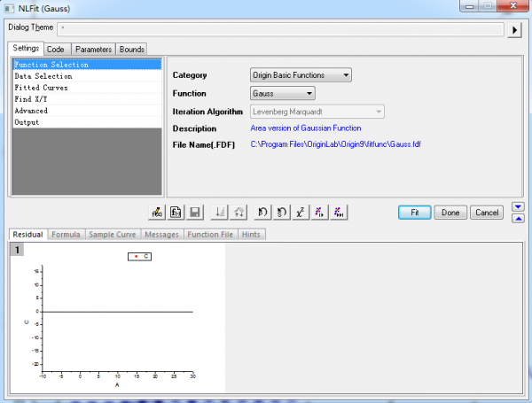Screen dimensions: 532x403
Task: Click the X axis title A
Action: point(117,384)
